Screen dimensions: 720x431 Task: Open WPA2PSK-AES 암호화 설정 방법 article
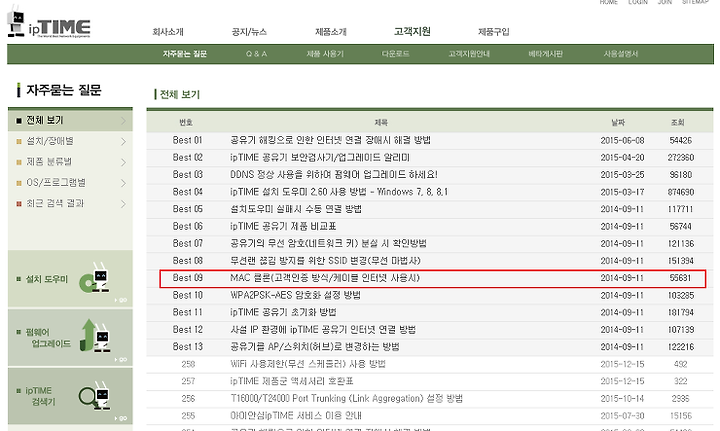pyautogui.click(x=295, y=295)
